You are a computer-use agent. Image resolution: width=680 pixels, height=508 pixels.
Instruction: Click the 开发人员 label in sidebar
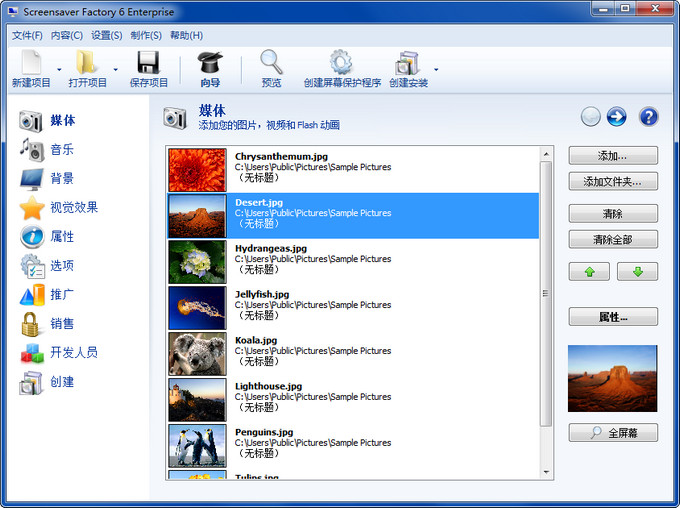tap(74, 352)
